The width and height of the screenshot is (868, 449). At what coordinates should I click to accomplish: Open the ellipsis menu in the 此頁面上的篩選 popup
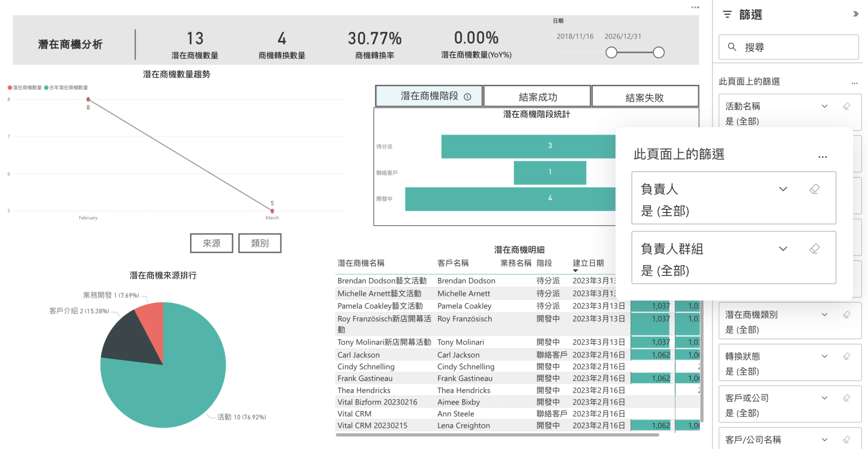click(x=823, y=157)
